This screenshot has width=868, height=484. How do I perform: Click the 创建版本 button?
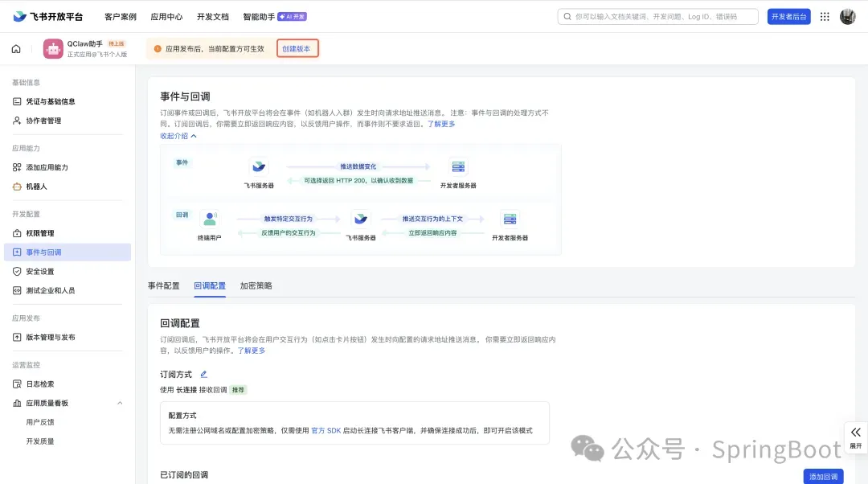[x=297, y=49]
